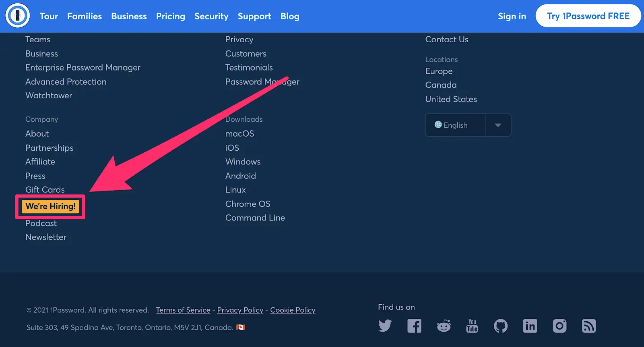644x347 pixels.
Task: Open the Windows download link
Action: 243,162
